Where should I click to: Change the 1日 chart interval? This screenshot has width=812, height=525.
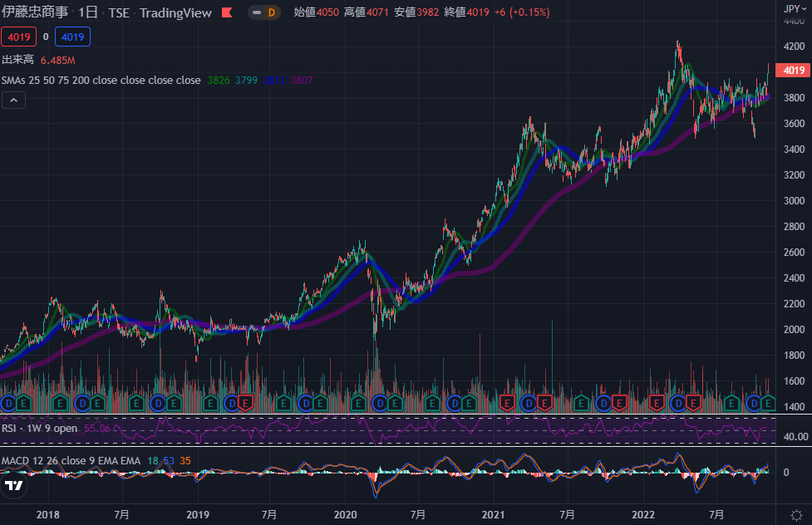tap(86, 13)
